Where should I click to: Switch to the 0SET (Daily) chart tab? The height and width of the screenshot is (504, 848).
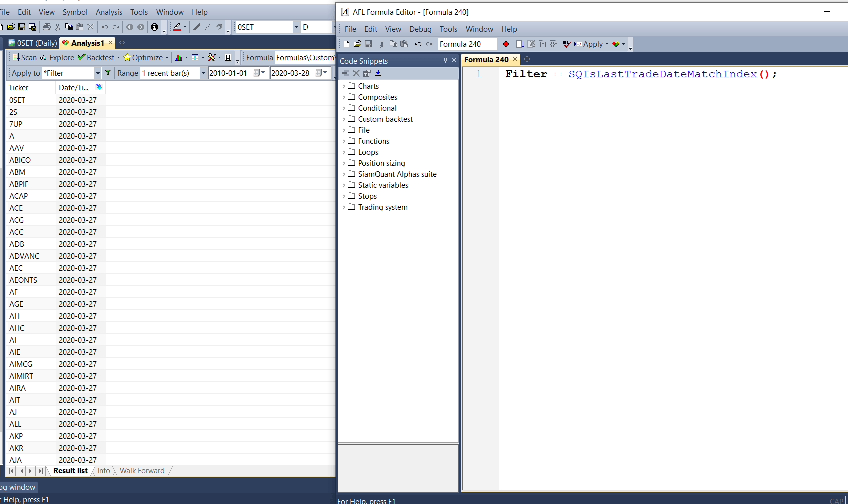(x=33, y=43)
